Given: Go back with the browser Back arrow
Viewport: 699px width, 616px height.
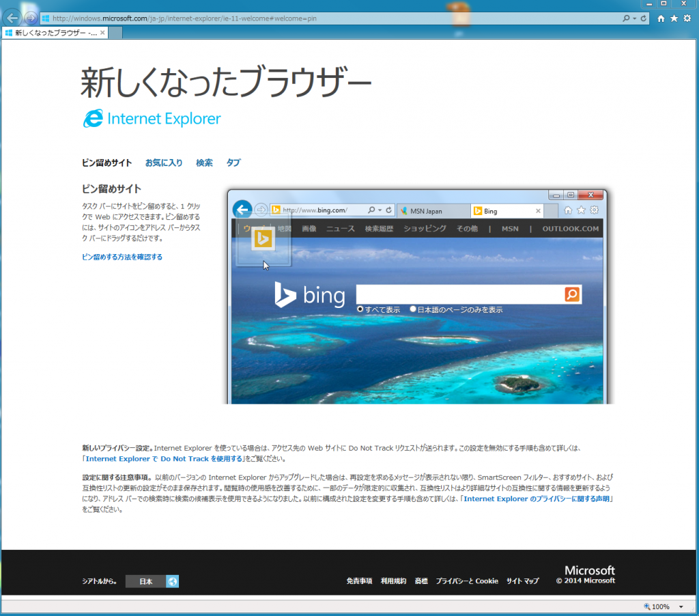Looking at the screenshot, I should click(12, 18).
